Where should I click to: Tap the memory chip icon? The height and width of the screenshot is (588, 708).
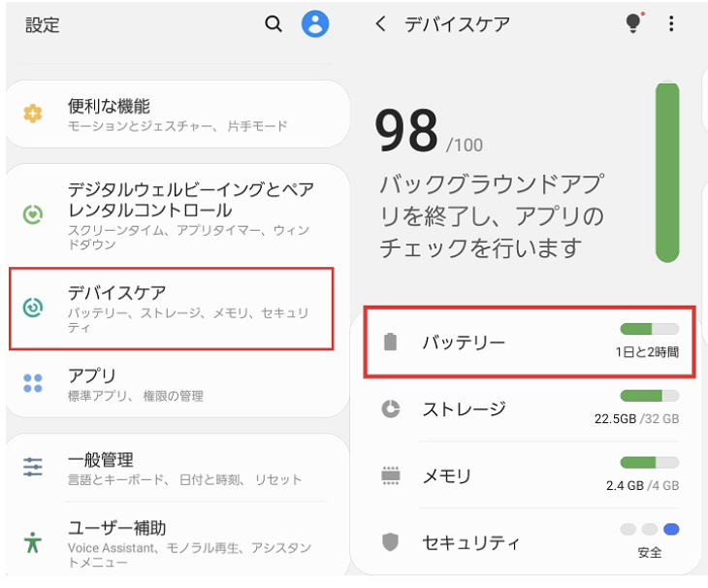point(391,475)
